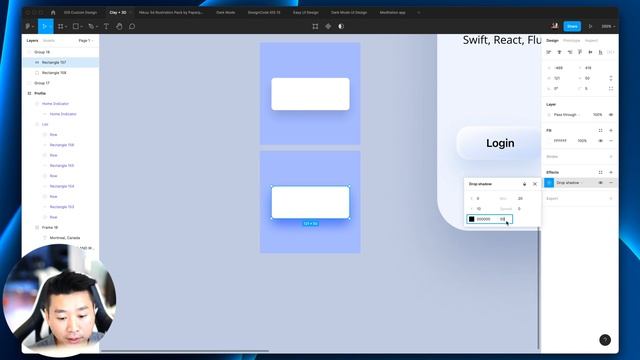
Task: Open the Meditation app file tab
Action: (x=392, y=12)
